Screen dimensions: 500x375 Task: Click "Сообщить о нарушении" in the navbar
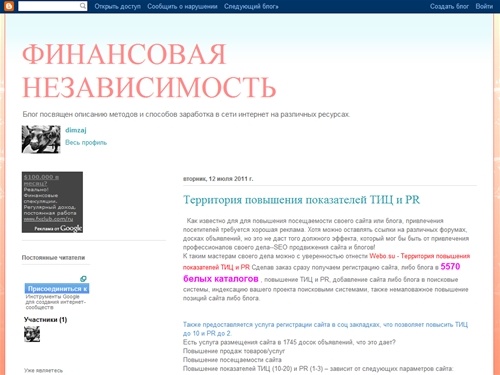182,6
